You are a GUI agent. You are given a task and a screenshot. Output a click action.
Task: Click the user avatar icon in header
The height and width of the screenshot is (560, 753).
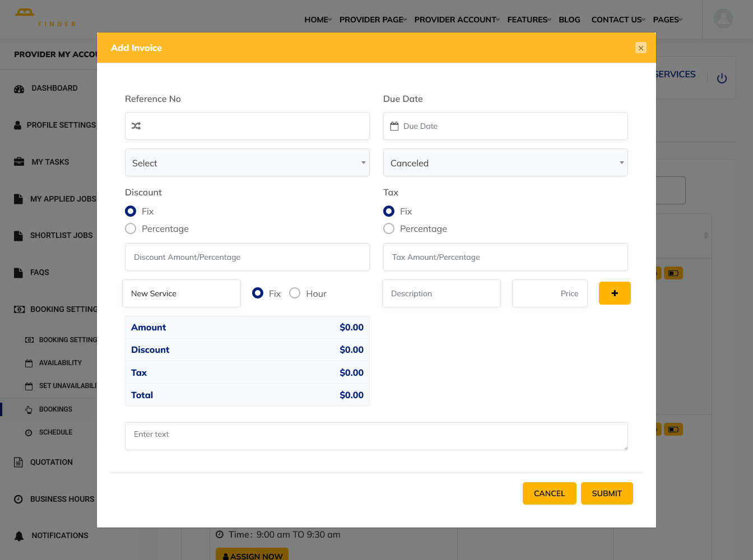[723, 19]
